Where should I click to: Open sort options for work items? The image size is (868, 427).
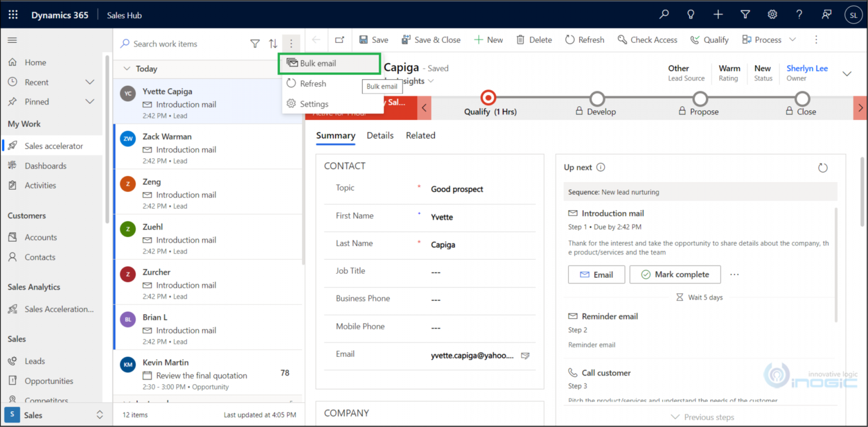pyautogui.click(x=272, y=43)
